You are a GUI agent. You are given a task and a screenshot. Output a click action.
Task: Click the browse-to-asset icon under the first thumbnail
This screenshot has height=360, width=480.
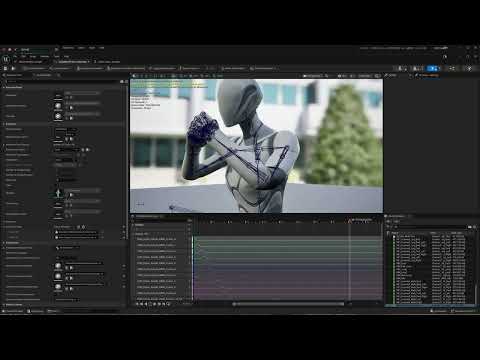(71, 97)
